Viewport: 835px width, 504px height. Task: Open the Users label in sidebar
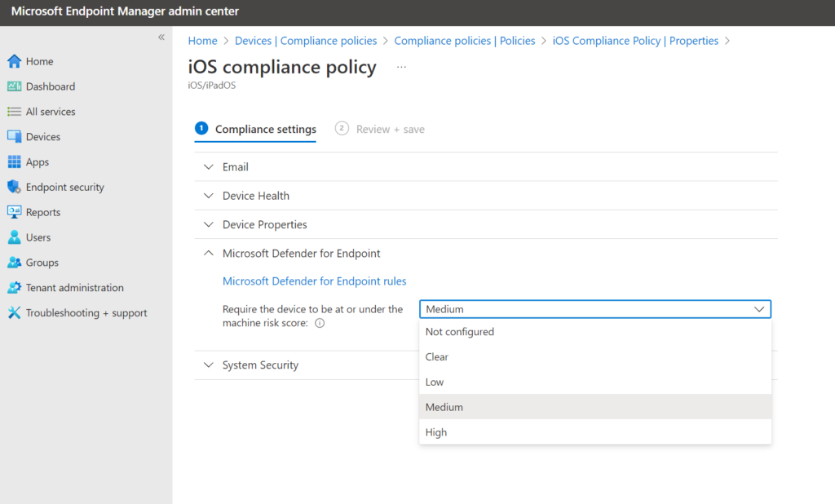(x=38, y=237)
